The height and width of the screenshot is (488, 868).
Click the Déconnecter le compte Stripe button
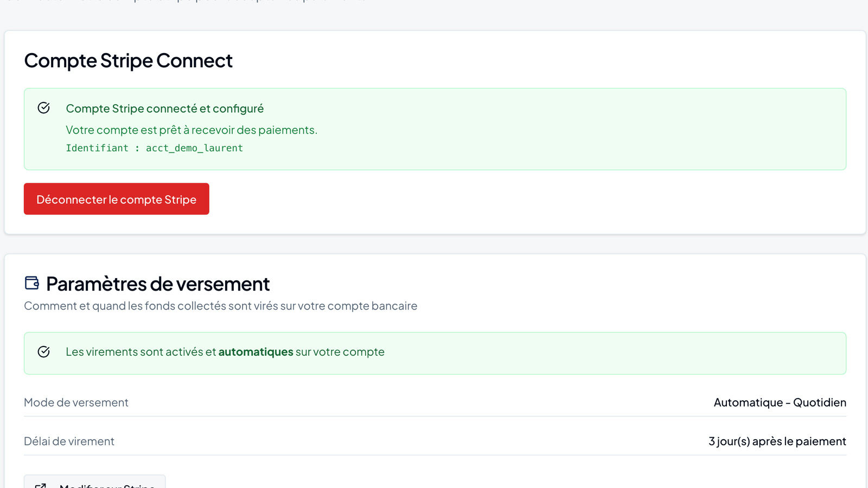[116, 199]
